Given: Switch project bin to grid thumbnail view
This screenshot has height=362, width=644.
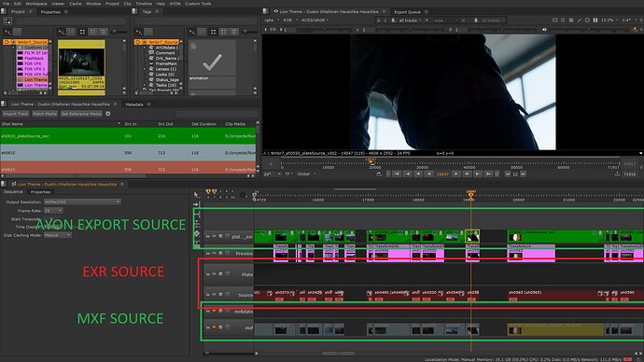Looking at the screenshot, I should click(82, 32).
